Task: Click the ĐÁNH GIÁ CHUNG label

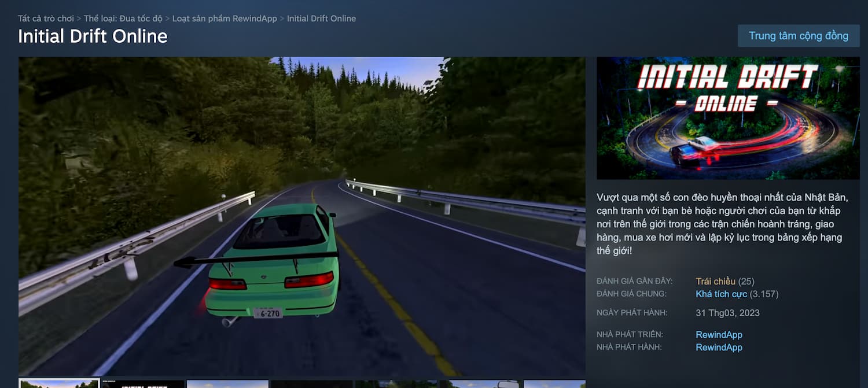Action: point(631,294)
